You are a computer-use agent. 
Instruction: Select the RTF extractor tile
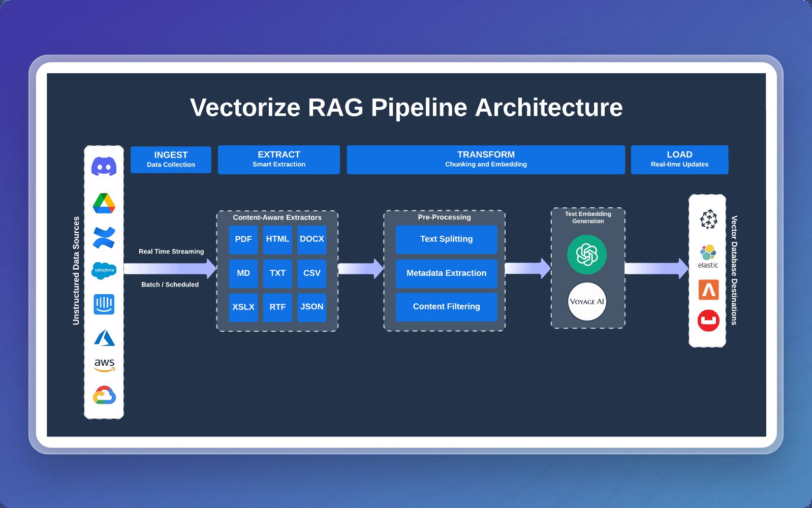[277, 307]
